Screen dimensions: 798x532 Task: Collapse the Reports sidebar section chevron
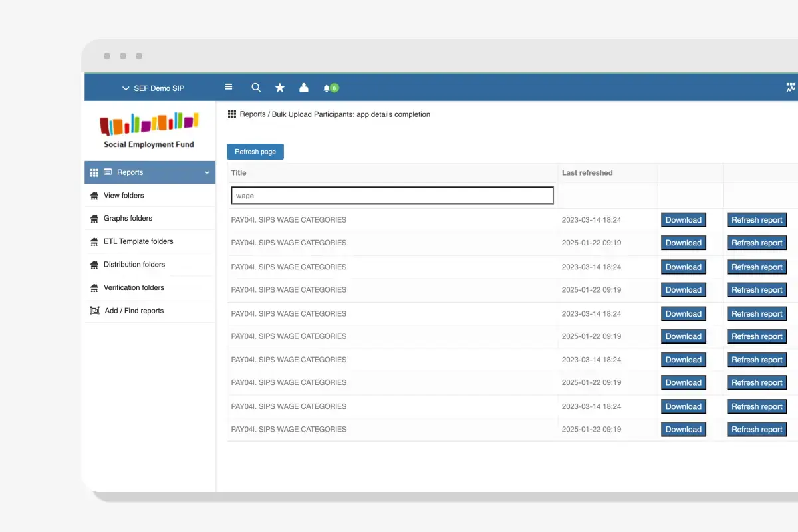(207, 173)
